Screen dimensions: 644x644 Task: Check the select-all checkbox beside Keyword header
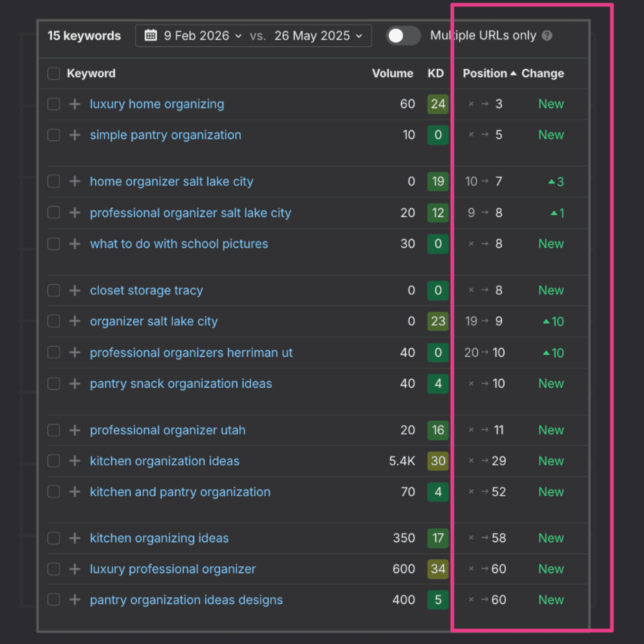coord(54,73)
